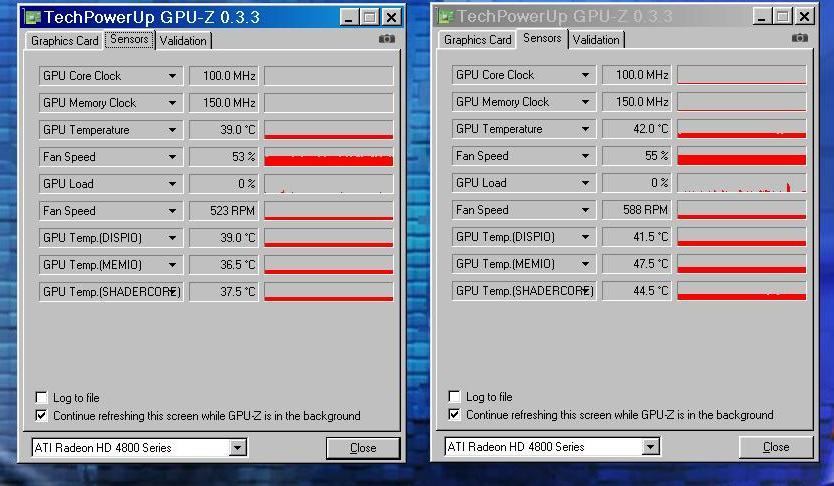Click the 53 % fan speed value in the left window
This screenshot has width=834, height=486.
pyautogui.click(x=224, y=157)
